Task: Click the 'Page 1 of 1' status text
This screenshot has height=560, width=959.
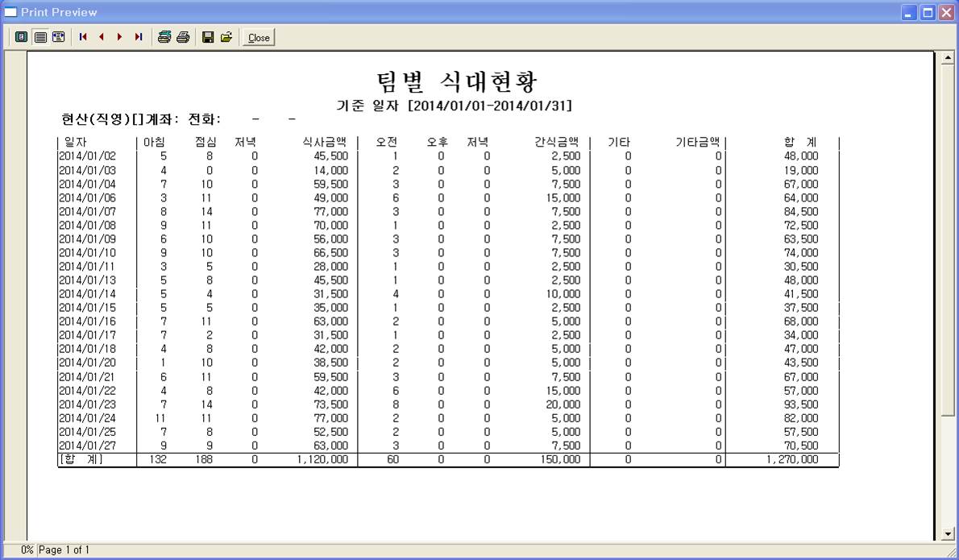Action: (x=64, y=550)
